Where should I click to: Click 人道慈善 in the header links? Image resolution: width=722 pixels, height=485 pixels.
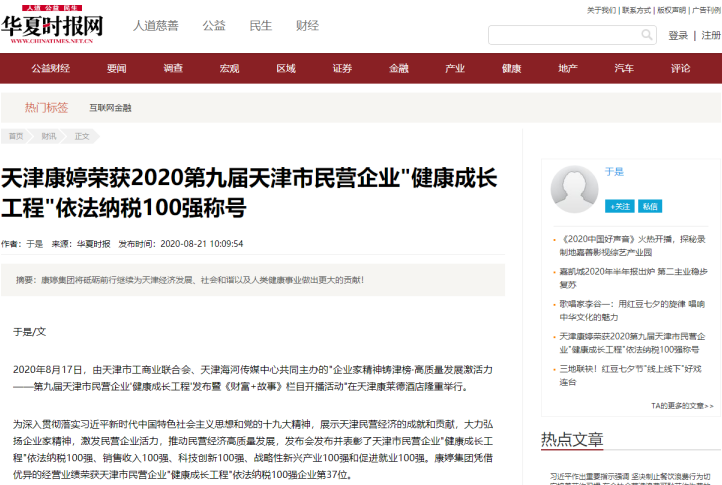pos(156,25)
